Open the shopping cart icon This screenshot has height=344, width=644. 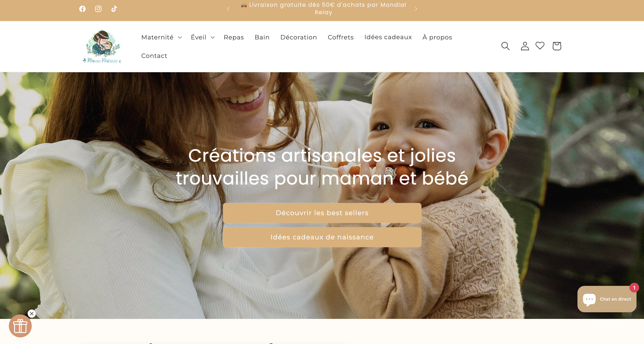tap(557, 46)
